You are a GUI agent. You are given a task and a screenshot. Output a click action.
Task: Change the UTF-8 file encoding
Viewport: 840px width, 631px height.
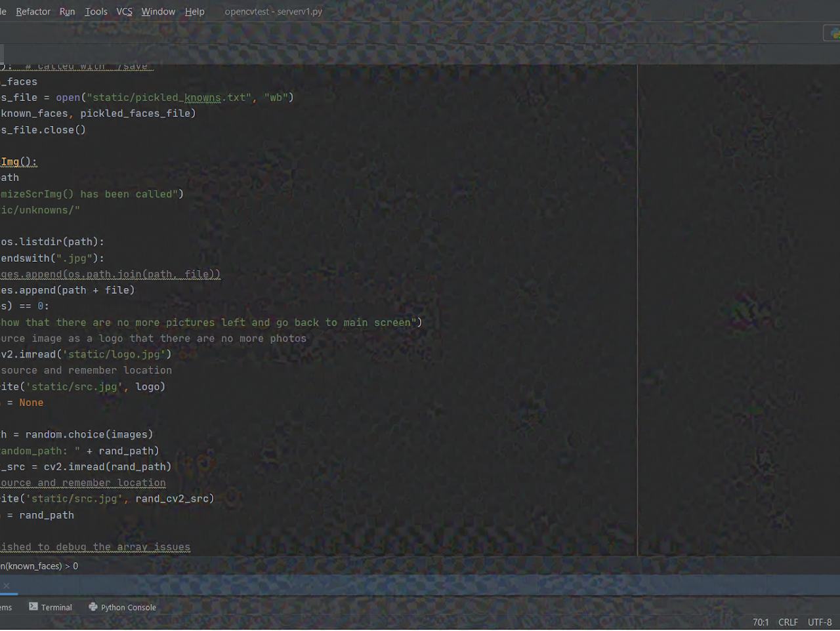coord(820,622)
